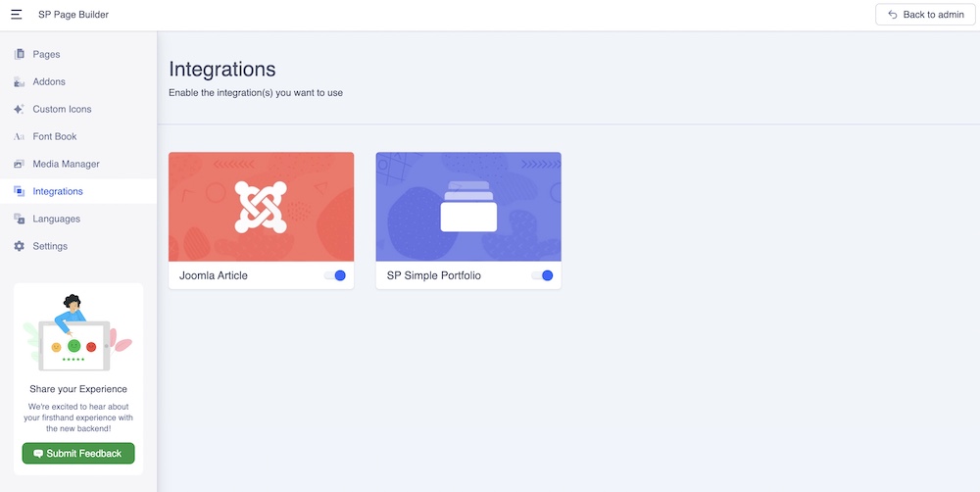This screenshot has height=492, width=980.
Task: Click the SP Page Builder title
Action: click(73, 15)
